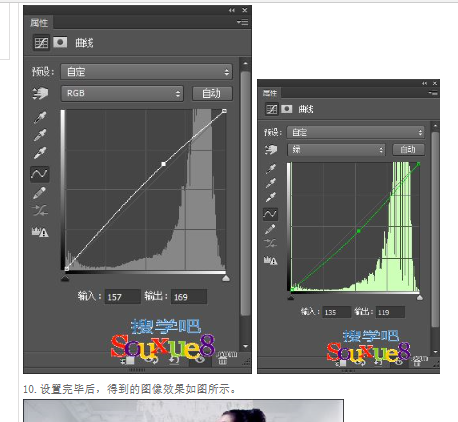458x422 pixels.
Task: Close the green curves panel
Action: [x=435, y=83]
